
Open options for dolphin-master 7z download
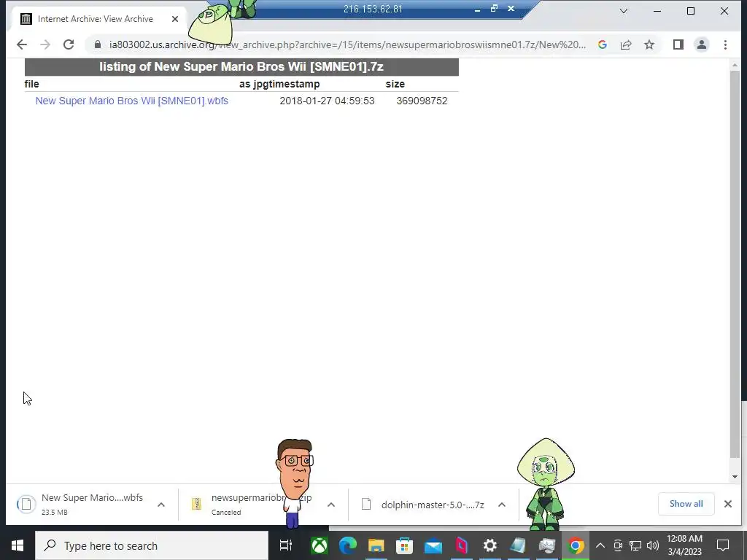(x=502, y=505)
